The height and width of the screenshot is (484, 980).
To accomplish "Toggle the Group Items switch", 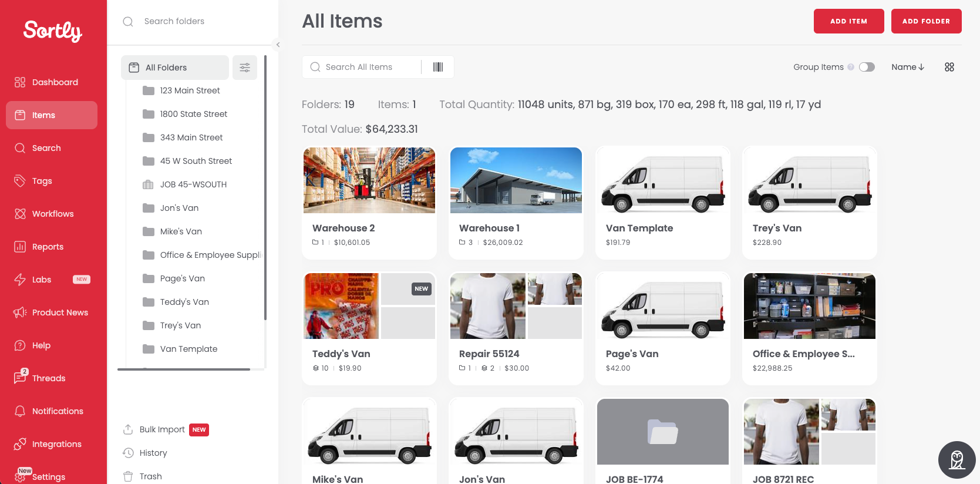I will click(867, 67).
